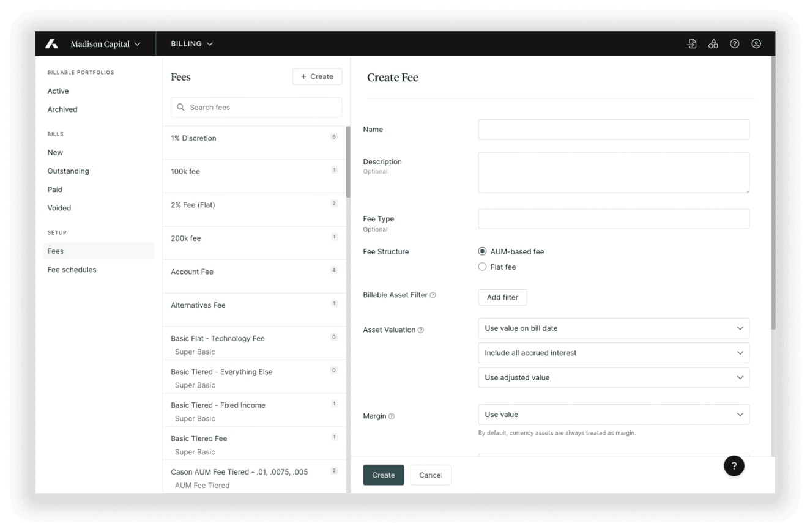Click the dark Create submit button
The width and height of the screenshot is (810, 532).
(x=383, y=475)
